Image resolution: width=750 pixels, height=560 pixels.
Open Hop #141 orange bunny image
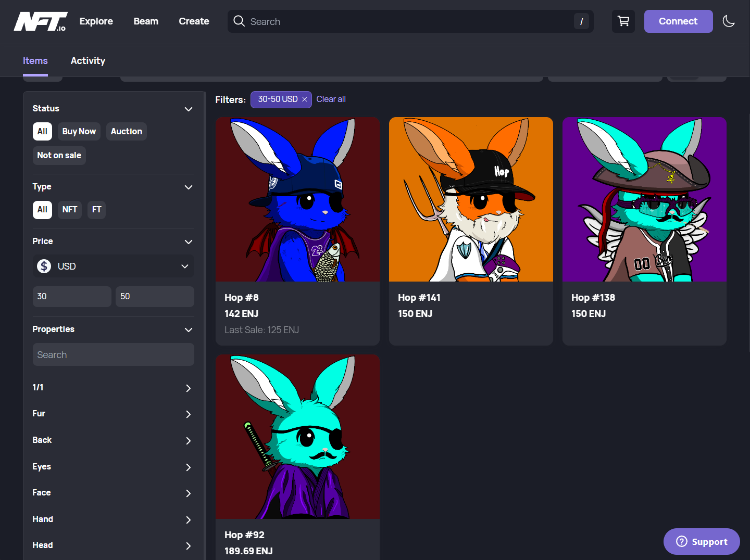point(471,199)
